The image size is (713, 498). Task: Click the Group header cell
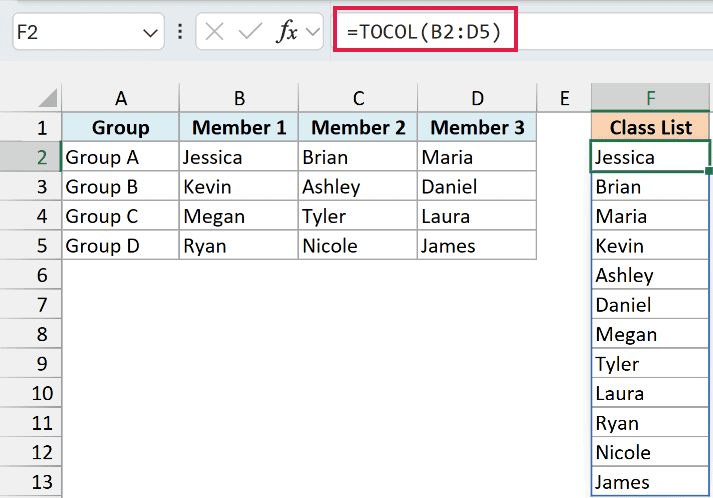pyautogui.click(x=121, y=127)
